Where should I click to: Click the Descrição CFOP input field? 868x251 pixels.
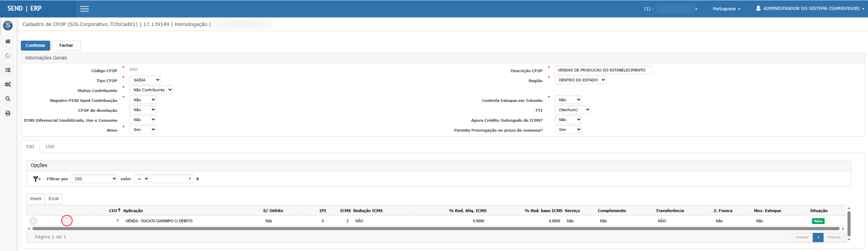pyautogui.click(x=603, y=70)
